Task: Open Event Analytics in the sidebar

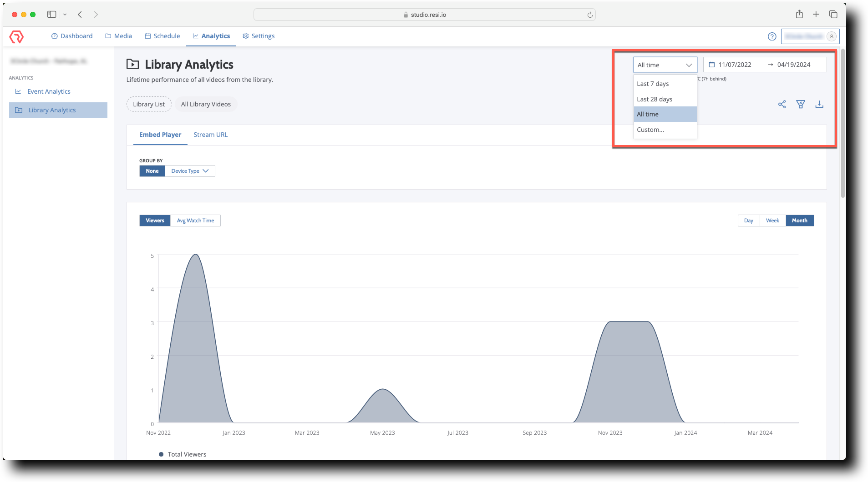Action: (48, 91)
